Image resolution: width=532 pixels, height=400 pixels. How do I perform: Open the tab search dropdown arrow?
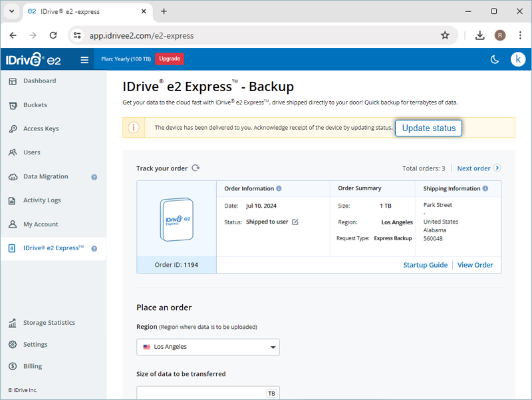(11, 11)
